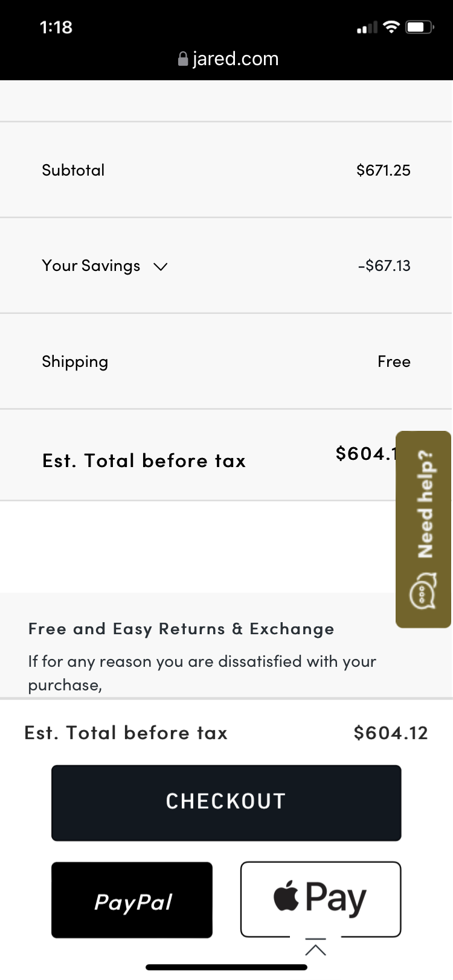The width and height of the screenshot is (453, 980).
Task: Tap the Wi-Fi status icon
Action: (x=391, y=27)
